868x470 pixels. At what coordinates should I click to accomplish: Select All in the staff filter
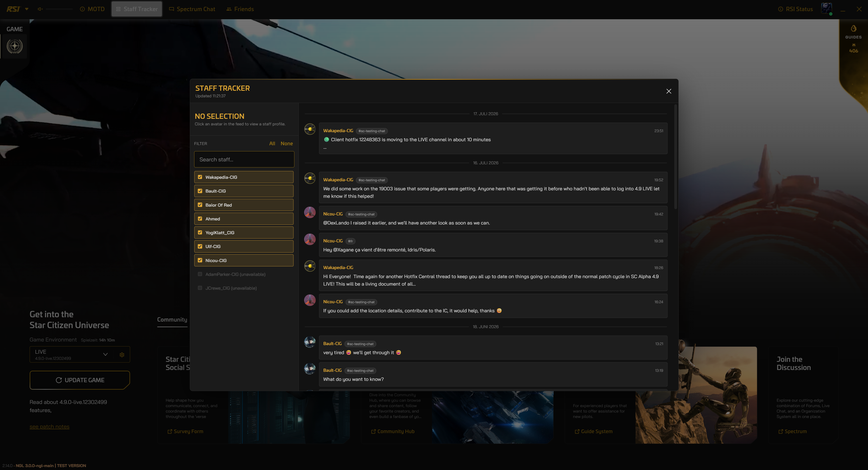tap(272, 143)
